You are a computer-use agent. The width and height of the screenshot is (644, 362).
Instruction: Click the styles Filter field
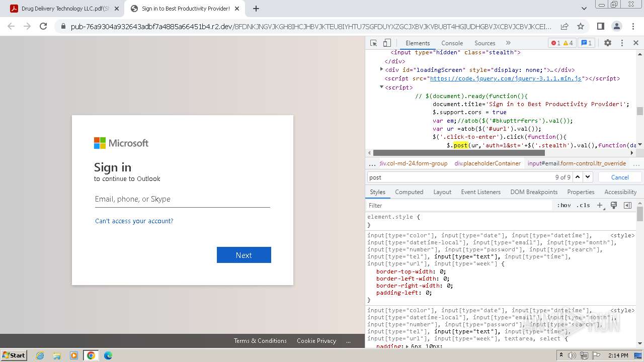pos(459,205)
